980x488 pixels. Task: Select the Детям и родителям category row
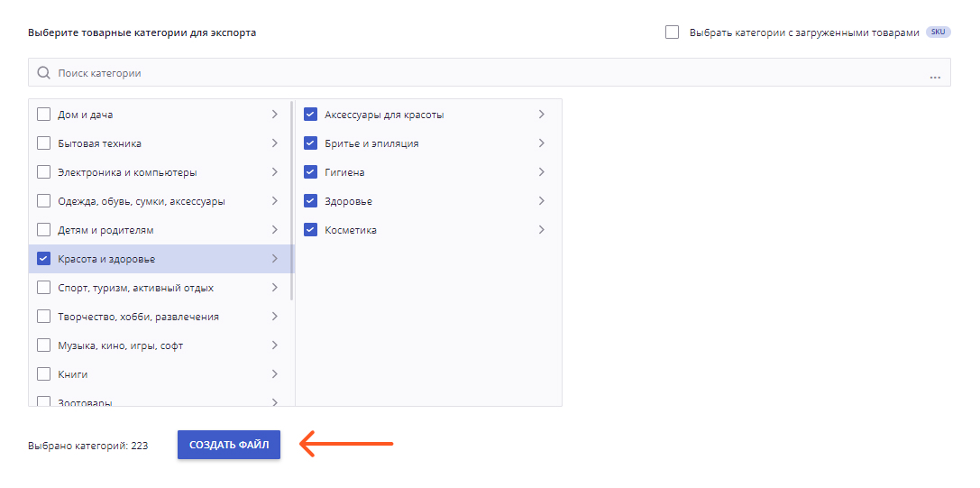point(160,230)
